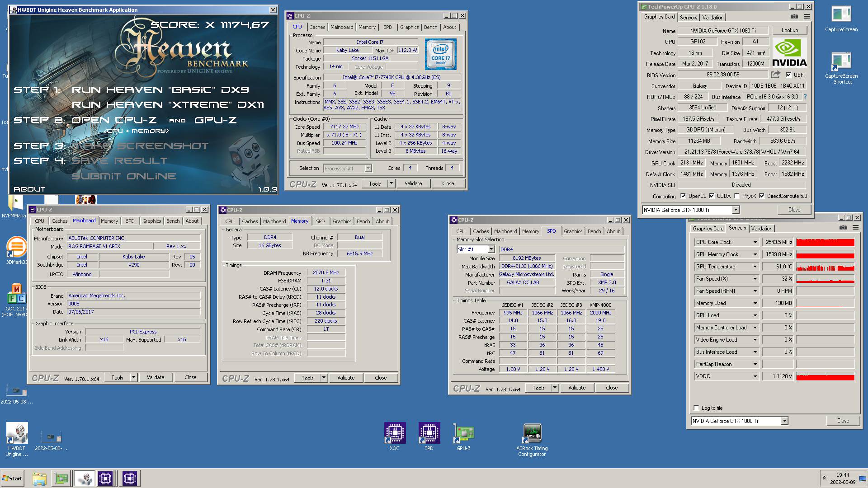Open the GPU-Z graphics card selector dropdown
Screen dimensions: 868x488
click(736, 210)
